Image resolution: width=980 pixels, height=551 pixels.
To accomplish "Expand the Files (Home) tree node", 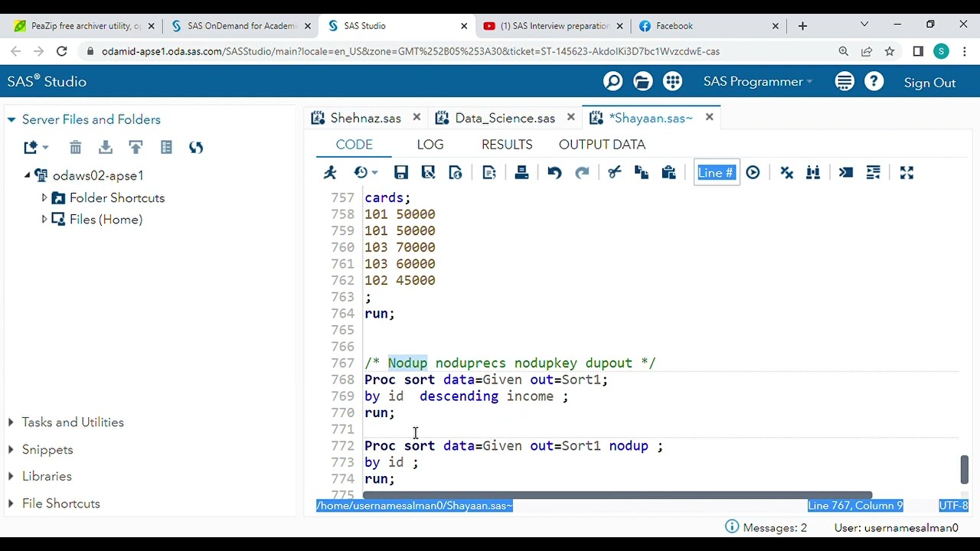I will point(44,220).
